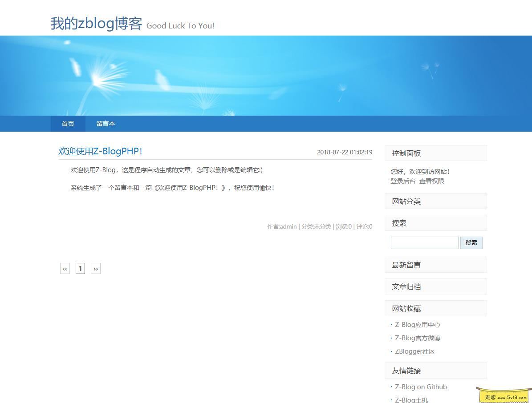Open 登录后台 to log in
The height and width of the screenshot is (403, 532).
coord(402,181)
